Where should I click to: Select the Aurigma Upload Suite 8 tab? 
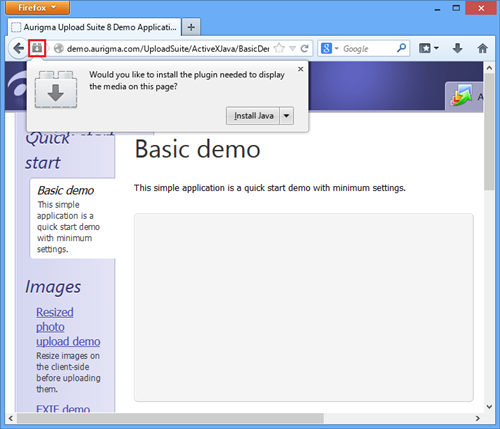point(94,27)
